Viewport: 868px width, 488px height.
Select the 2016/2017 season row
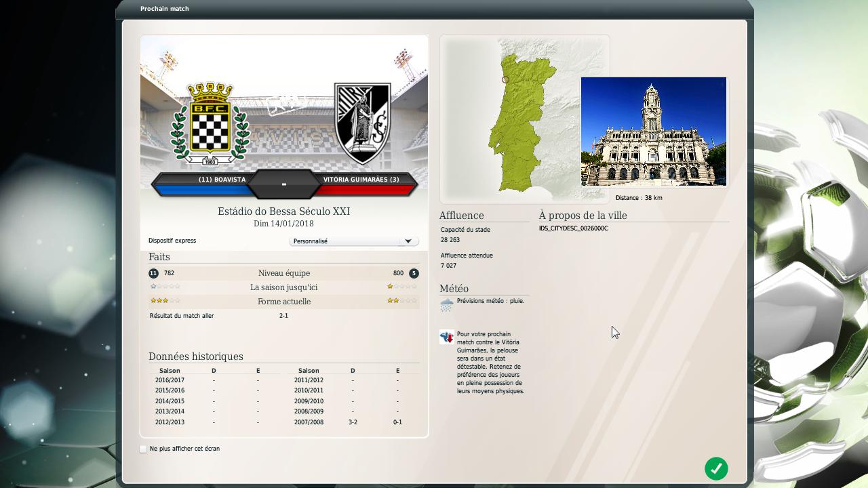click(x=214, y=380)
